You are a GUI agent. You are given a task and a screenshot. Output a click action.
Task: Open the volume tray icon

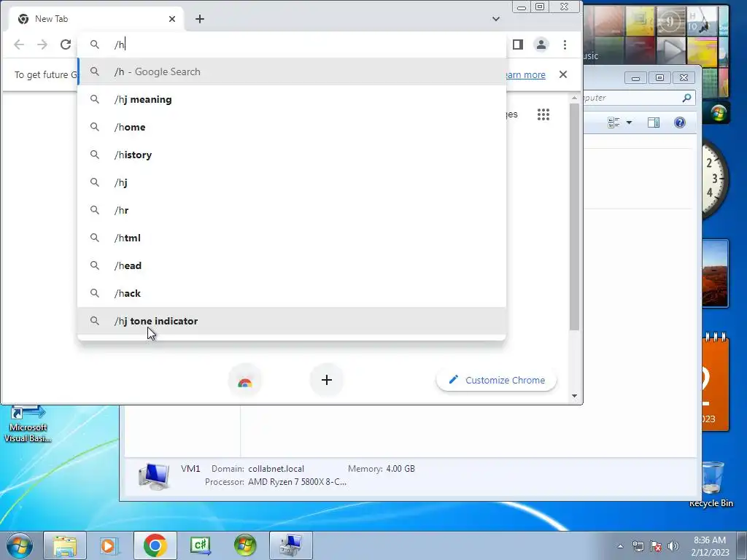tap(673, 546)
